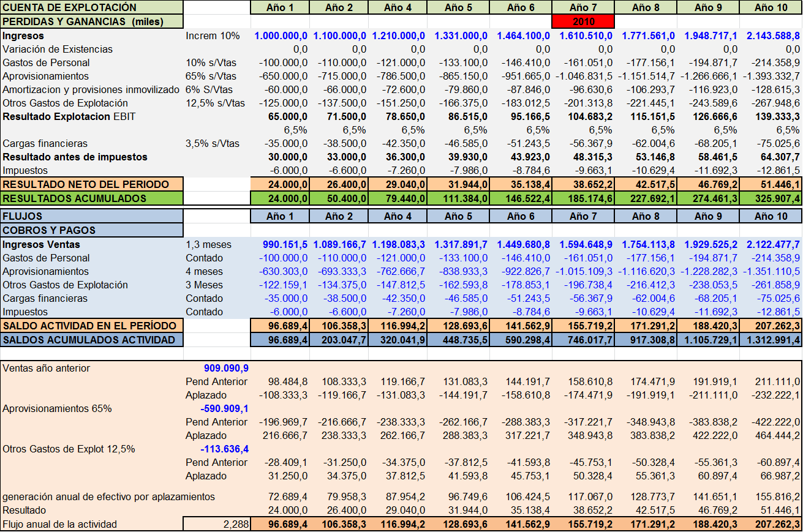This screenshot has height=532, width=803.
Task: Select the COBROS Y PAGOS cell
Action: 92,230
